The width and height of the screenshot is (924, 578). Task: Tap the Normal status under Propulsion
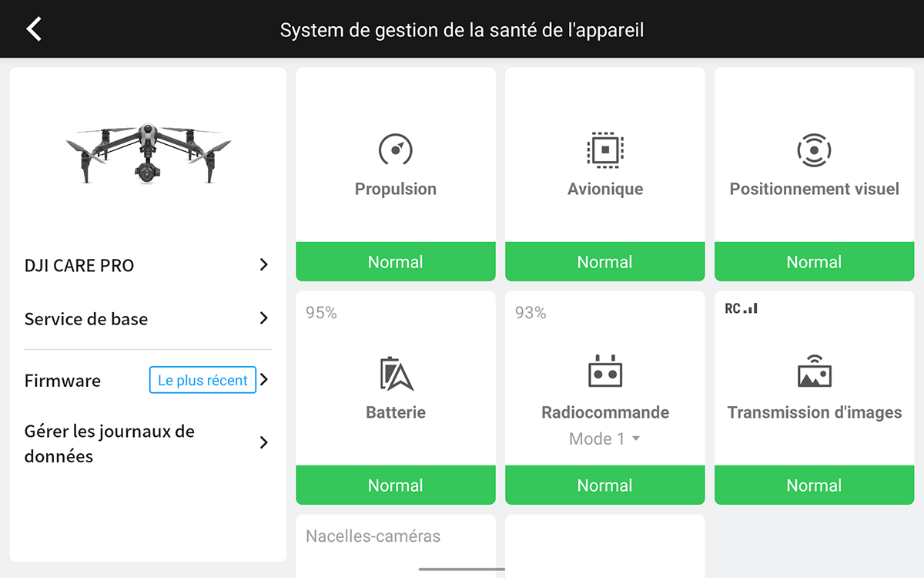coord(396,262)
